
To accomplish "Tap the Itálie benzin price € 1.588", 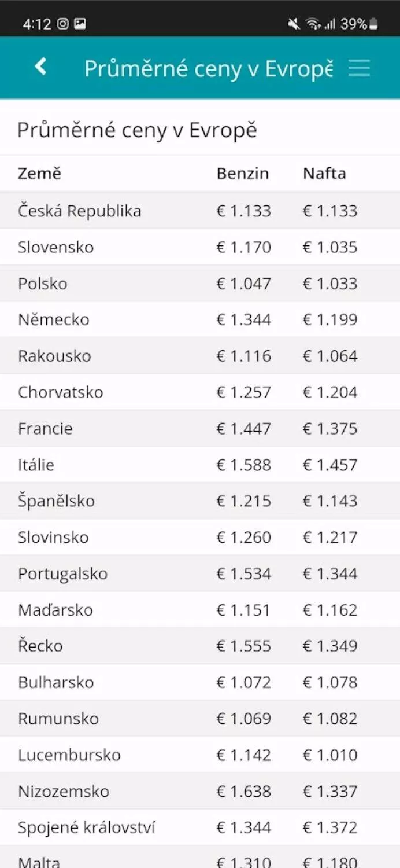I will [243, 465].
